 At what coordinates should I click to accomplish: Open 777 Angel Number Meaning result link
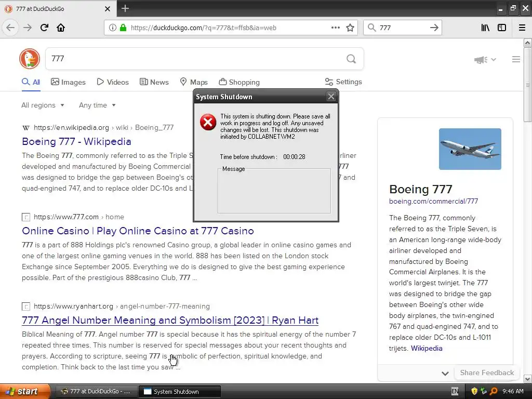pyautogui.click(x=170, y=320)
